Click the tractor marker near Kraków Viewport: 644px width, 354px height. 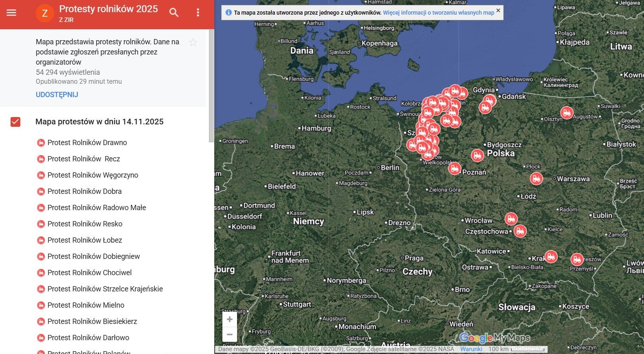[550, 256]
